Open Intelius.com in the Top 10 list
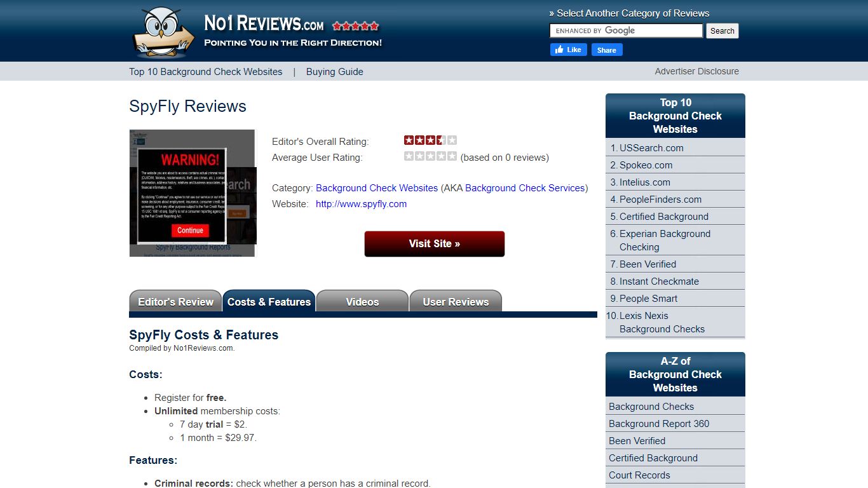The image size is (868, 488). coord(645,182)
